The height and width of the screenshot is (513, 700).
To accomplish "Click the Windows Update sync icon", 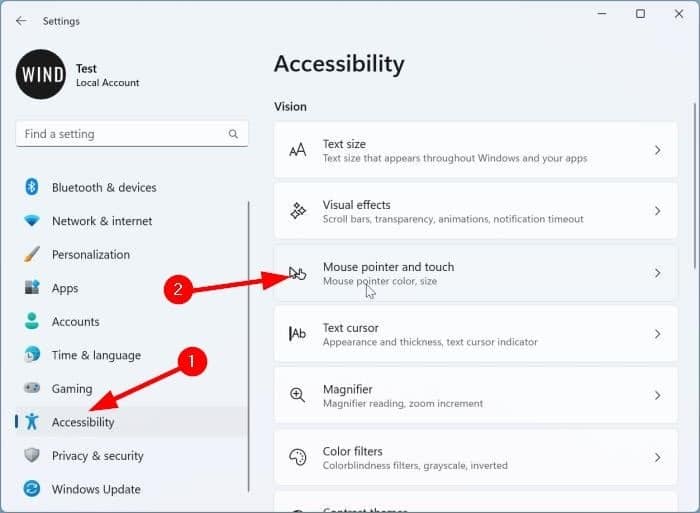I will point(32,488).
